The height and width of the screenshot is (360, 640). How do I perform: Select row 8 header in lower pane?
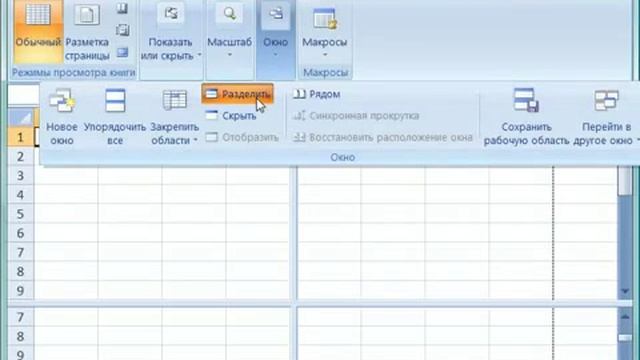pos(20,336)
